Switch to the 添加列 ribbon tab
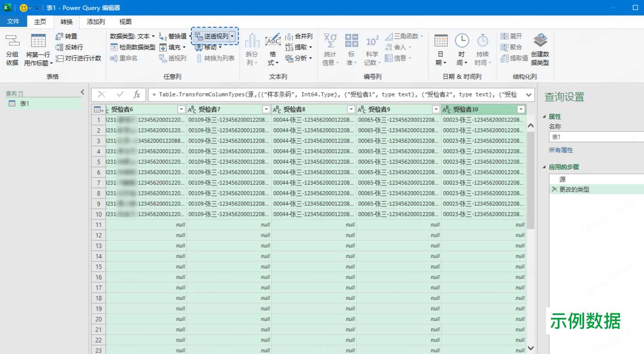Image resolution: width=644 pixels, height=354 pixels. click(95, 21)
